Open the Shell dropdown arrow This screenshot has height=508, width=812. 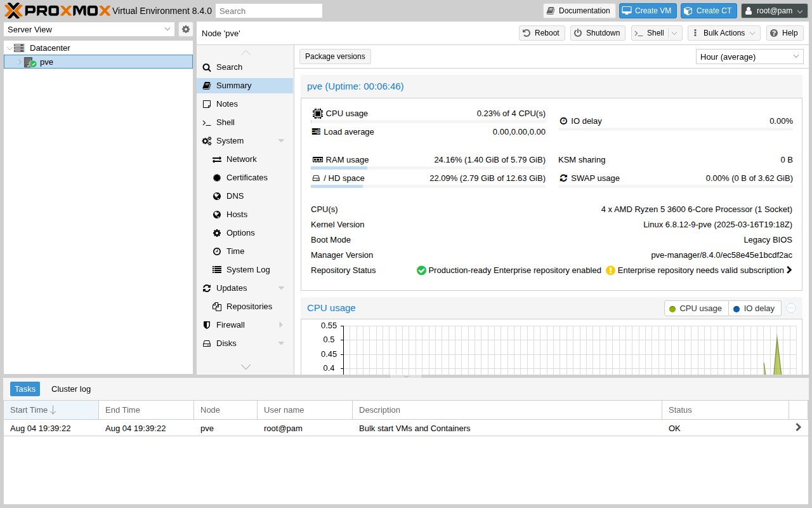675,33
